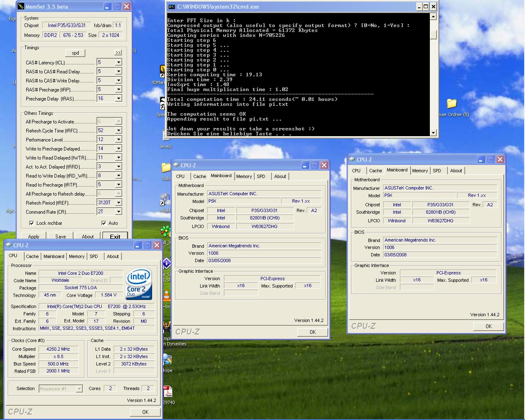Click OK in the right CPU-Z window
Screen dimensions: 525x420
(x=488, y=326)
